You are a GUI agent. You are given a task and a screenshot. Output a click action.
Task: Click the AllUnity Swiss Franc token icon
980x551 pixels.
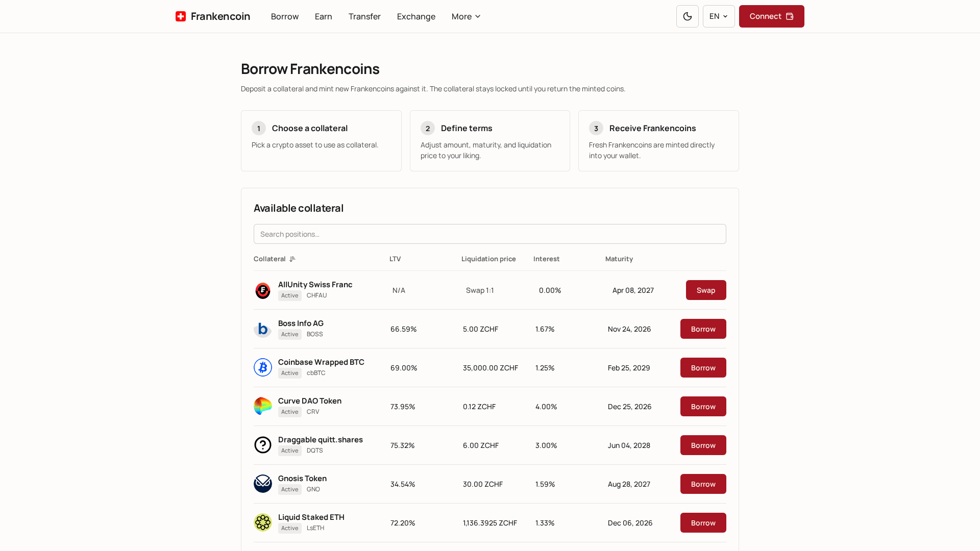coord(263,290)
